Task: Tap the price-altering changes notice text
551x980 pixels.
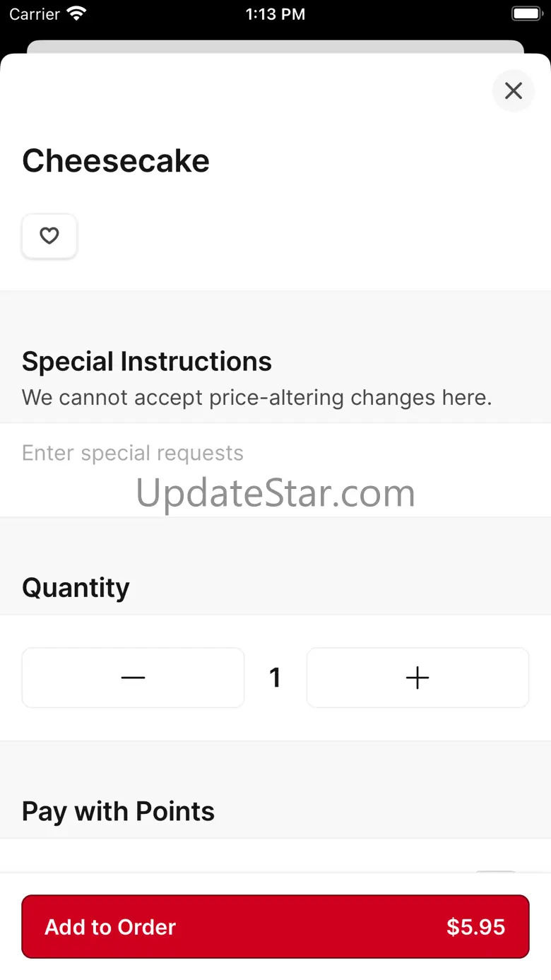Action: tap(256, 397)
